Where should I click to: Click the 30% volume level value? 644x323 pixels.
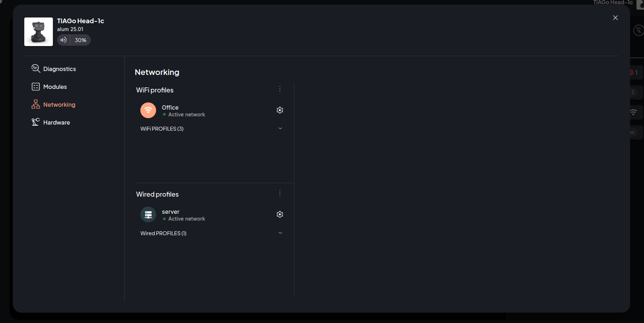80,40
